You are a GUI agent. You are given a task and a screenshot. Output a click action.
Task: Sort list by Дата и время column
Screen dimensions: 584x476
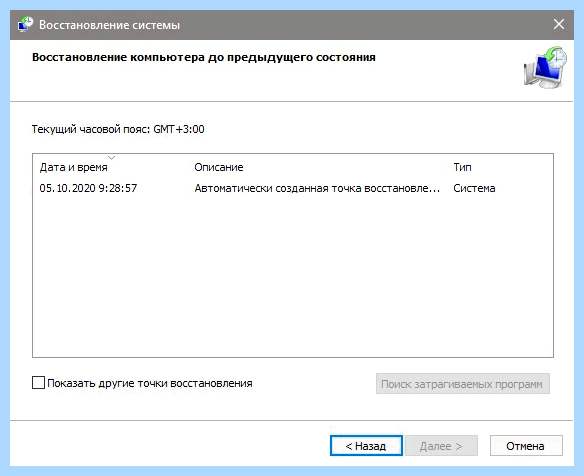point(73,167)
